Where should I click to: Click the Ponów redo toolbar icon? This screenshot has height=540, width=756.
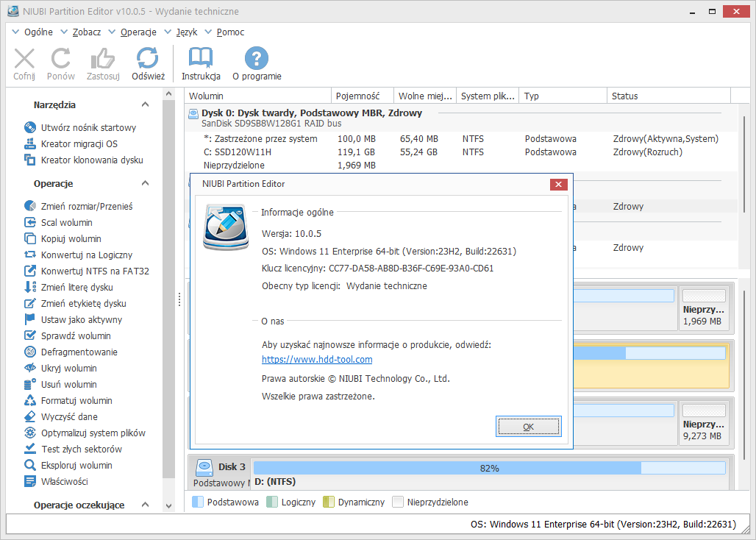coord(61,59)
